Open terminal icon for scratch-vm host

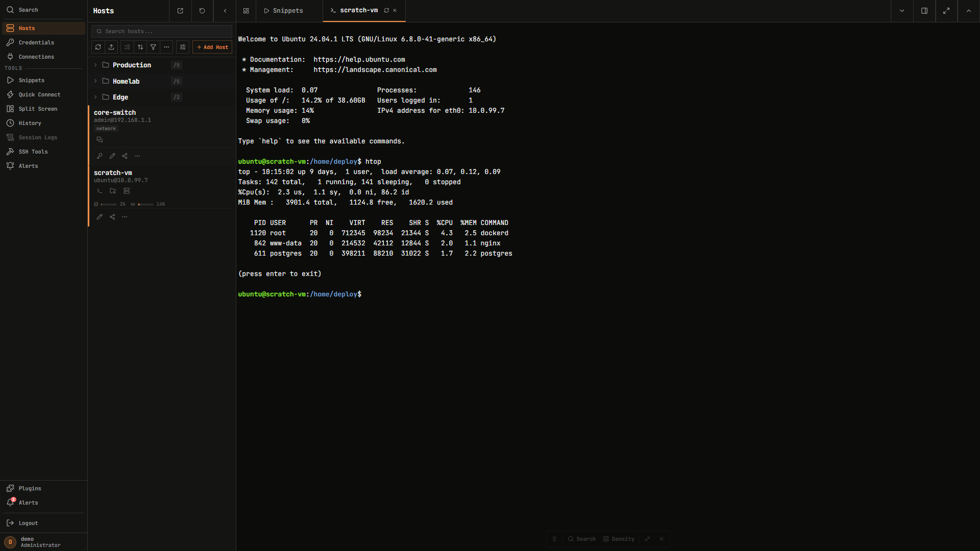click(x=100, y=191)
